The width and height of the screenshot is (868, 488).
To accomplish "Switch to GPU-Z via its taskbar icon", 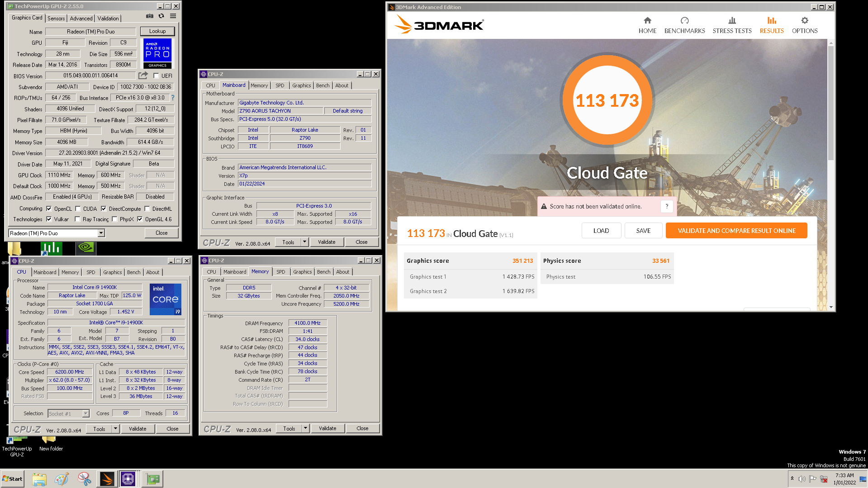I will click(153, 479).
